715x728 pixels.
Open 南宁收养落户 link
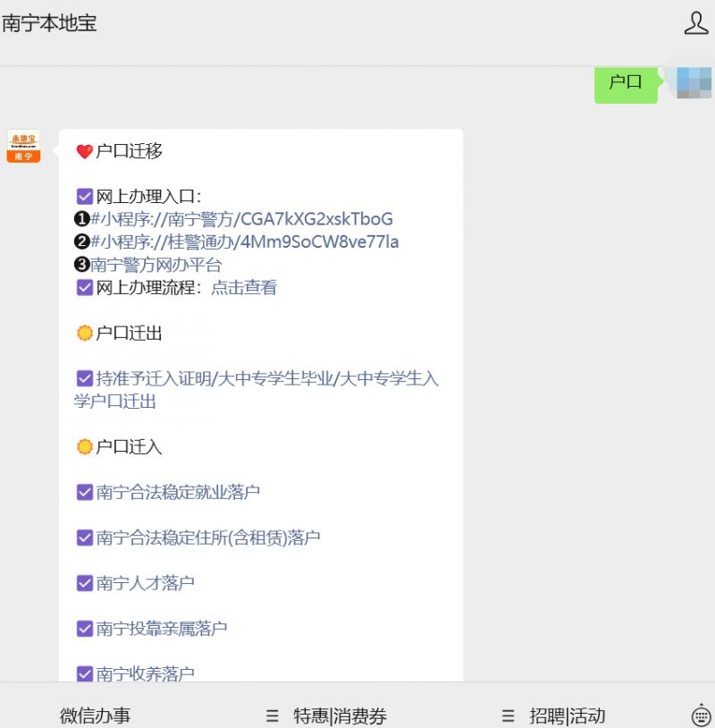tap(145, 673)
